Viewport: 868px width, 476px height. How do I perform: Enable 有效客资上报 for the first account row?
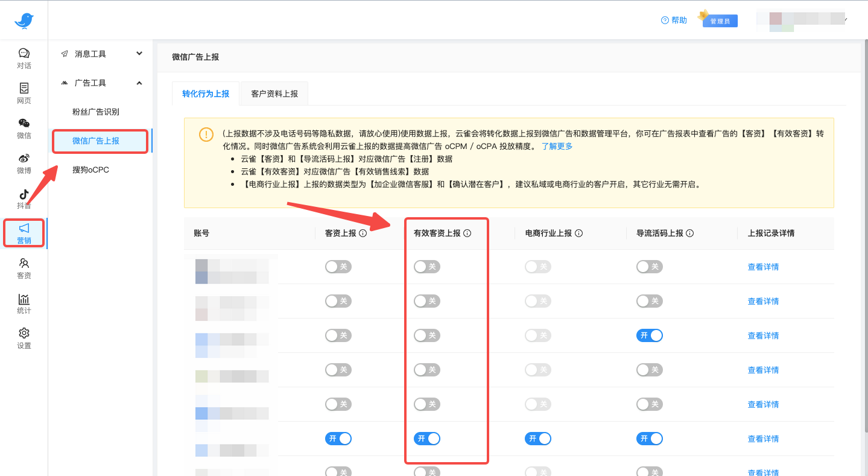pos(427,267)
